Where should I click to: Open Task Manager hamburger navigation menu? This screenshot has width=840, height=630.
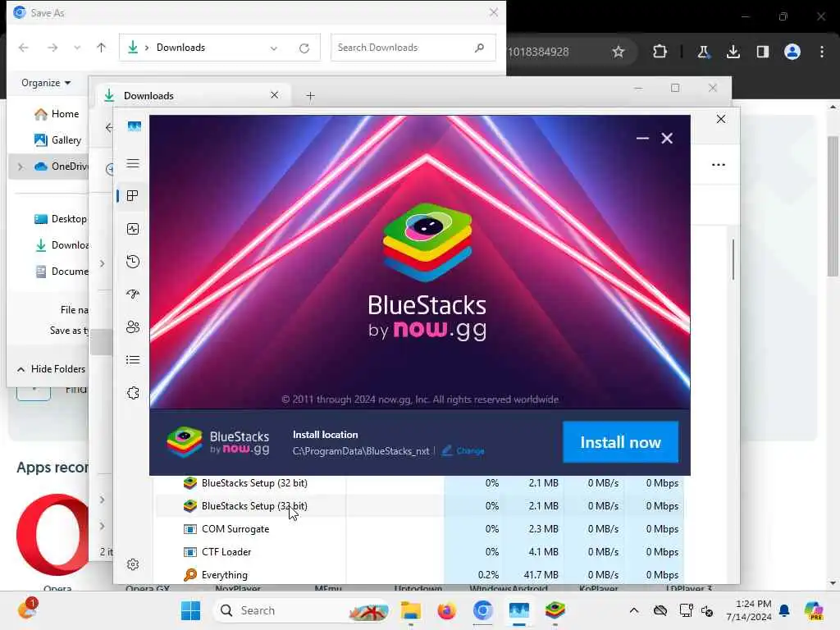[133, 163]
